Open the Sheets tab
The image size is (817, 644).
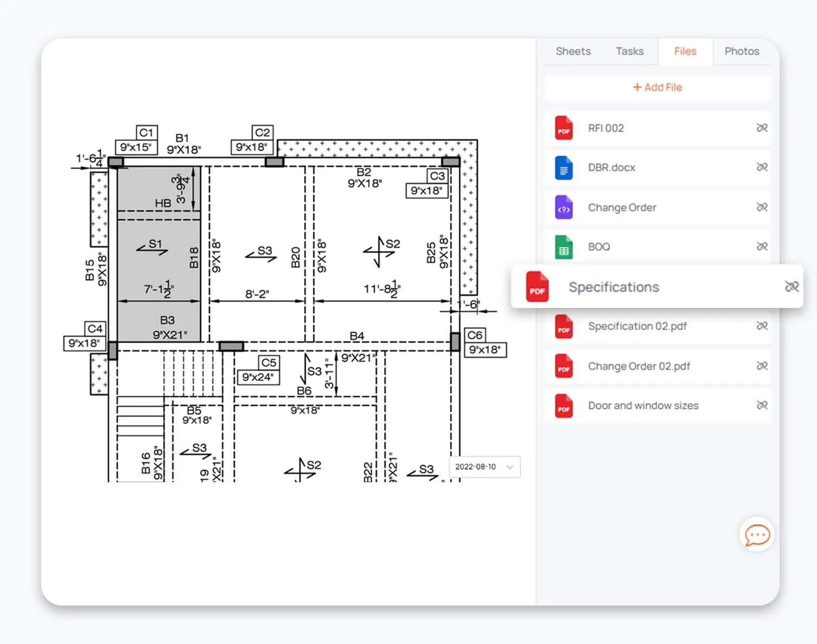click(x=573, y=51)
